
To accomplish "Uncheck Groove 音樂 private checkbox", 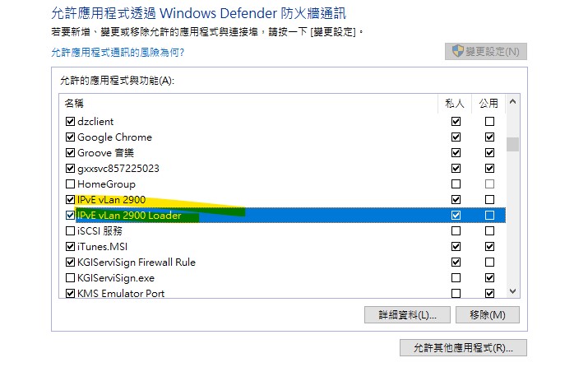I will click(456, 153).
